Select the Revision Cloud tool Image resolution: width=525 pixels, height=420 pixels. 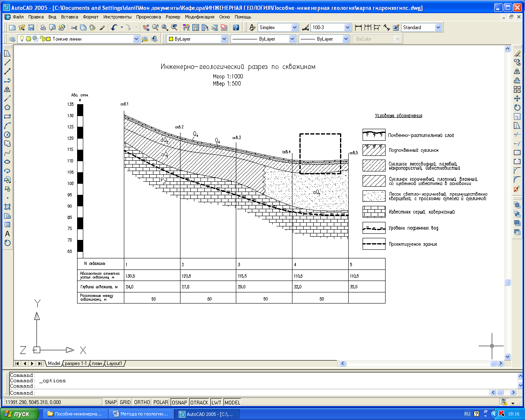click(7, 144)
